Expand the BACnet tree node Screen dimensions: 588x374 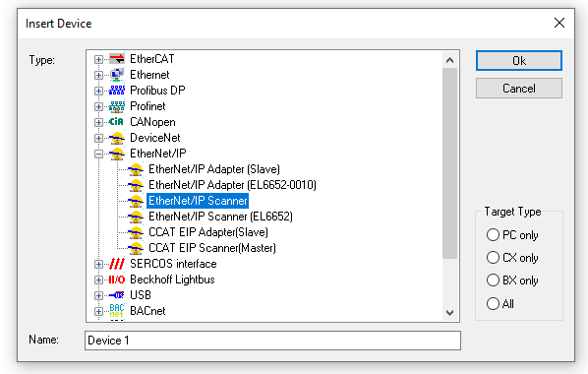98,312
